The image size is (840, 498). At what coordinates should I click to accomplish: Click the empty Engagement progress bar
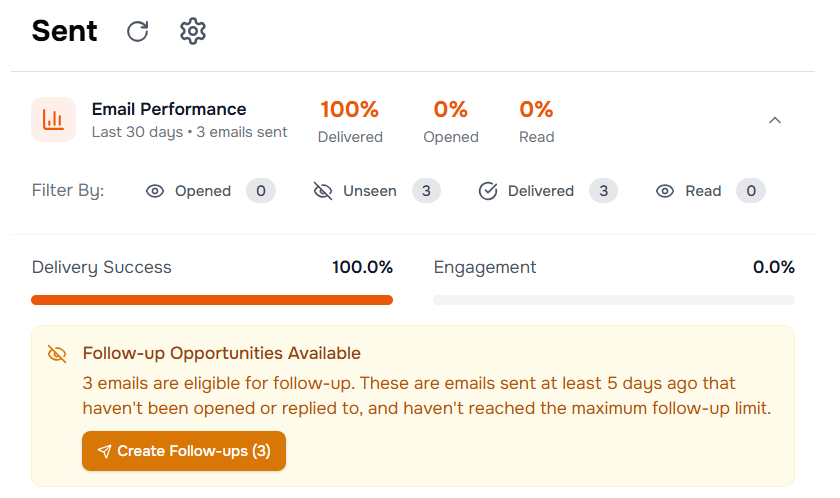(614, 300)
